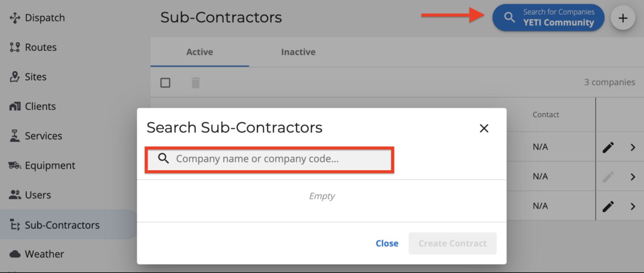The width and height of the screenshot is (644, 273).
Task: Expand the third company row chevron
Action: [633, 207]
